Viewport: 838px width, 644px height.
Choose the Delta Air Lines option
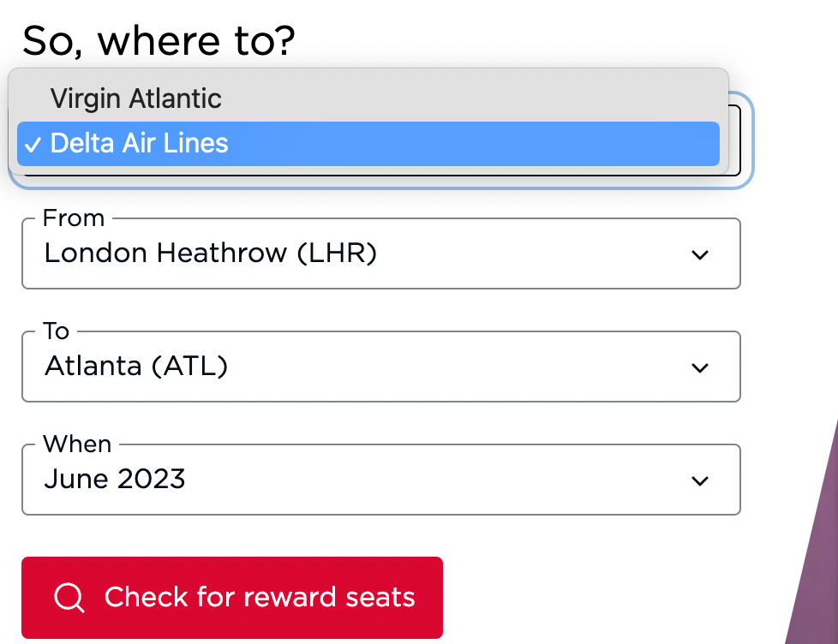(x=368, y=144)
